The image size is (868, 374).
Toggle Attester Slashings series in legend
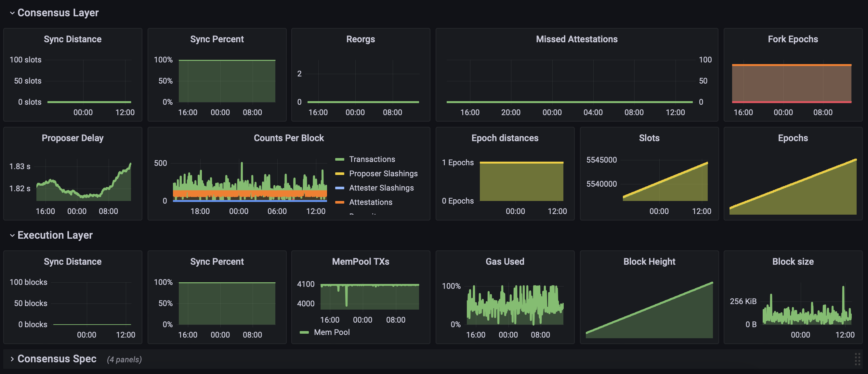click(x=381, y=188)
